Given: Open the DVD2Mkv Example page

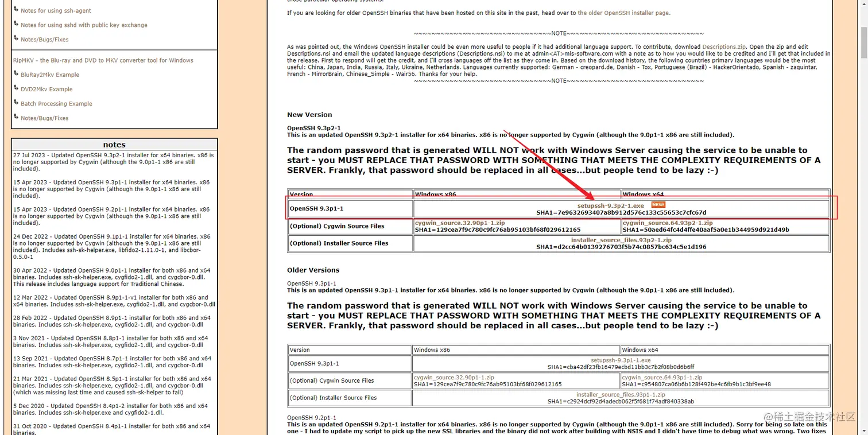Looking at the screenshot, I should 46,90.
